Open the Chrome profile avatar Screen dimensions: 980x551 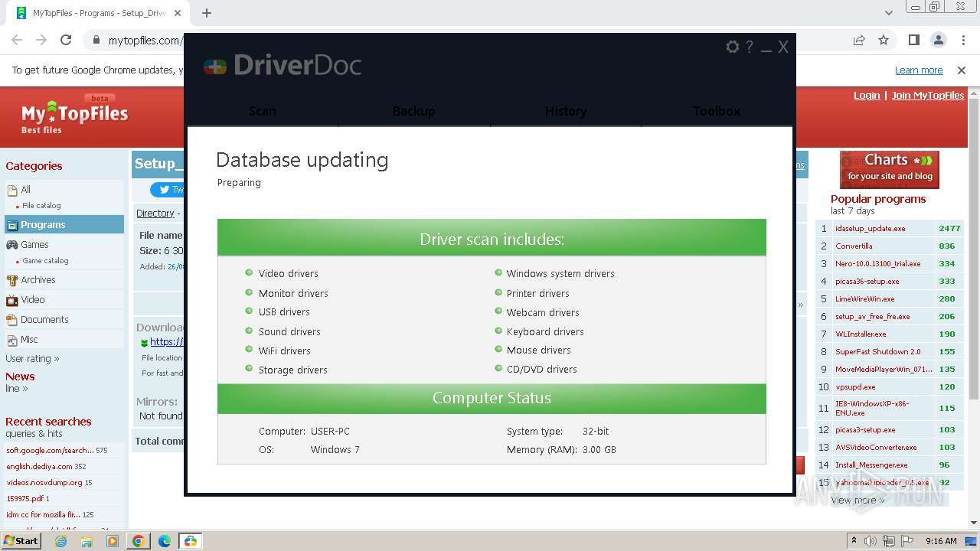[x=939, y=40]
